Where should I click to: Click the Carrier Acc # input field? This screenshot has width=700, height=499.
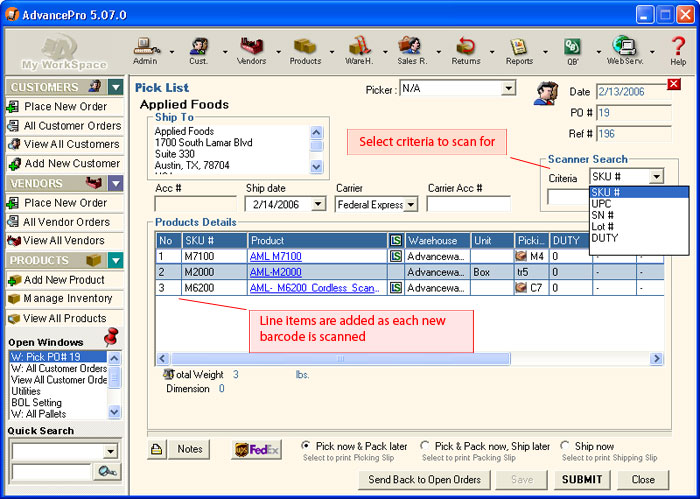click(468, 204)
